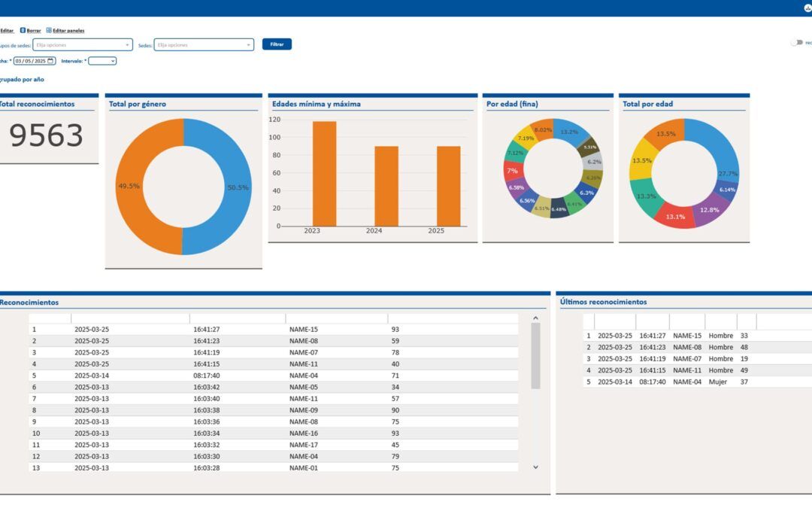Open the user avatar in top bar

click(807, 8)
